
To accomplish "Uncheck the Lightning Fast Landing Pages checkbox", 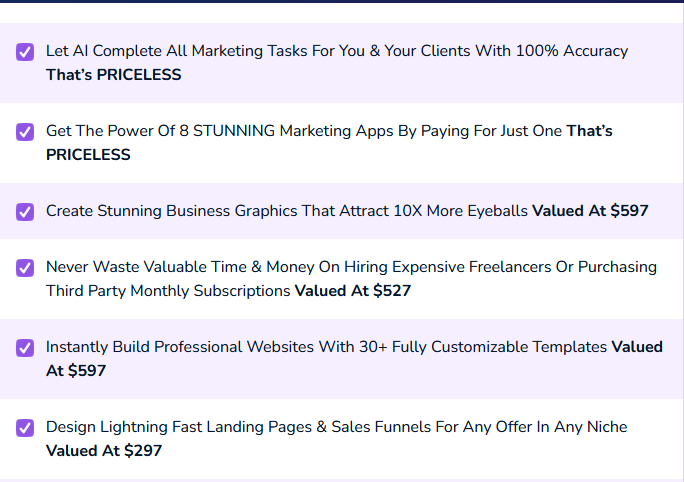I will point(26,428).
